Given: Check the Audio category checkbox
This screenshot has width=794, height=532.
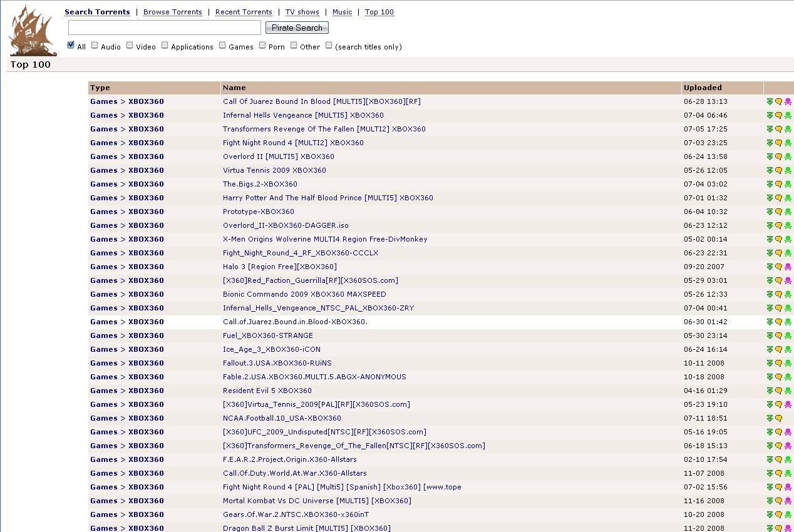Looking at the screenshot, I should (x=95, y=45).
